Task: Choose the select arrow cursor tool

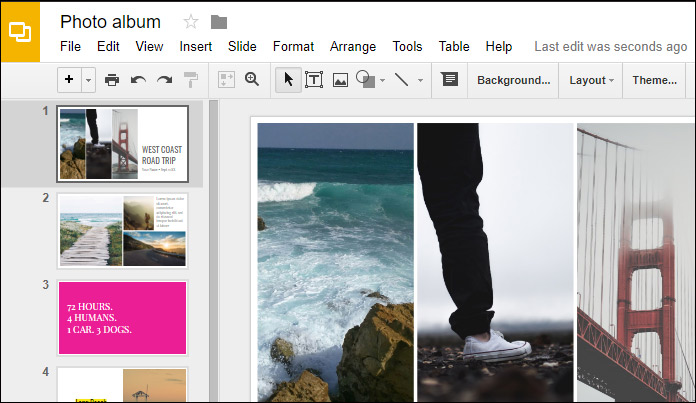Action: 289,80
